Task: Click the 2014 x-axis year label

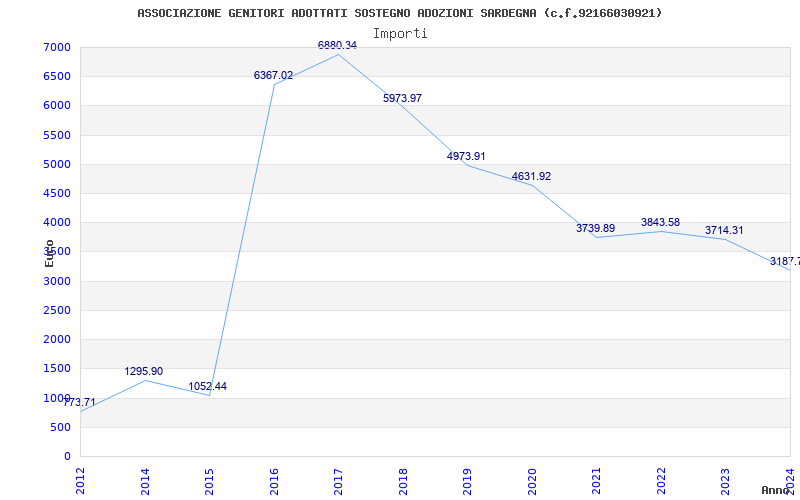Action: 145,481
